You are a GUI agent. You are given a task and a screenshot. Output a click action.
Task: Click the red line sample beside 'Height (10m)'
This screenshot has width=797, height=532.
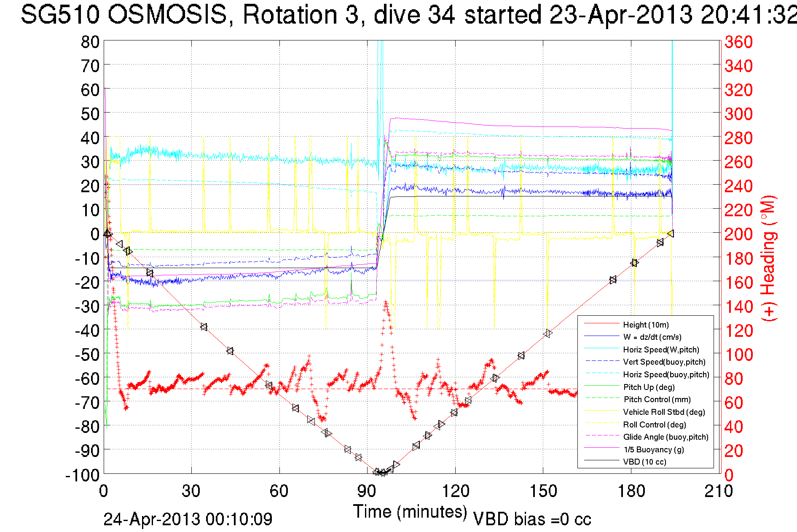tap(601, 324)
